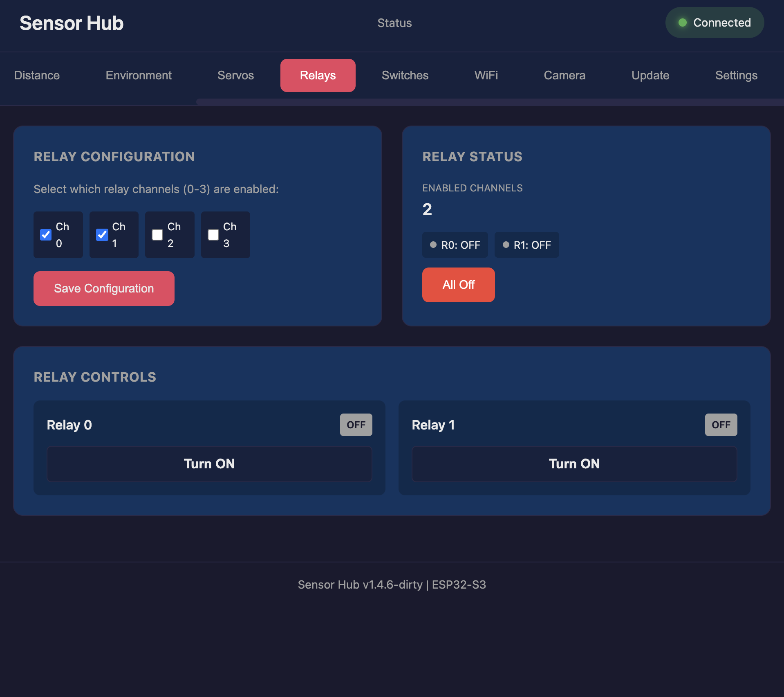The image size is (784, 697).
Task: Open the Environment tab
Action: [138, 75]
